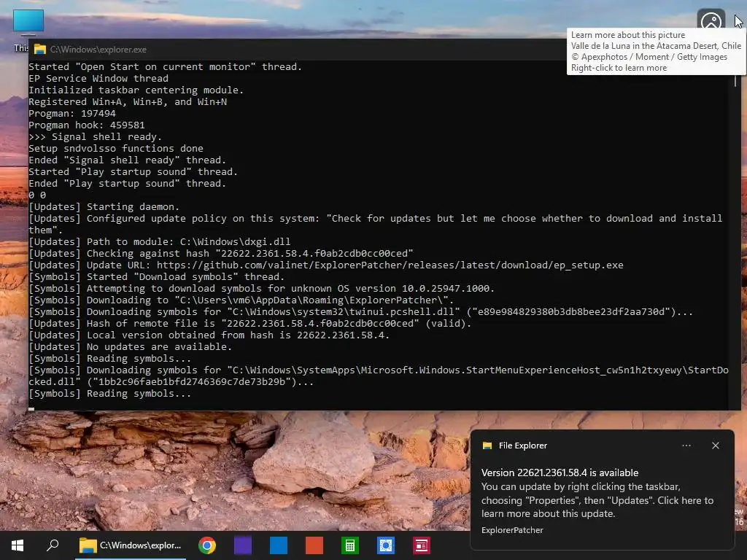Click 'Started "Open Start on current monitor"' line
This screenshot has width=747, height=560.
point(166,66)
